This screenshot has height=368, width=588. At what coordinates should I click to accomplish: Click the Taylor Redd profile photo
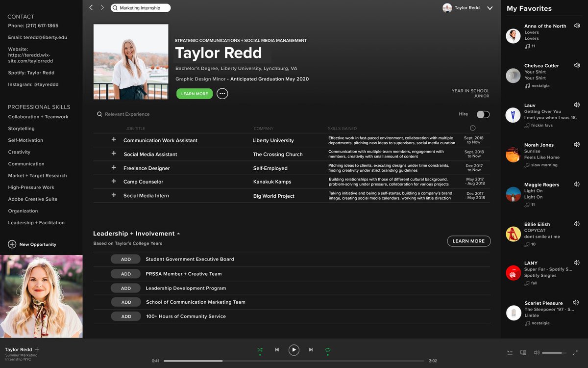coord(131,62)
